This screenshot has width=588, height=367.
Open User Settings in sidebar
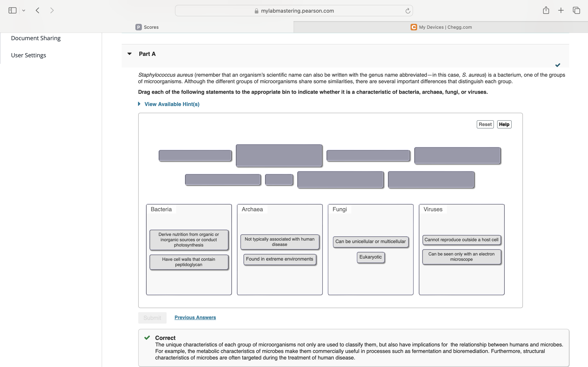click(28, 55)
